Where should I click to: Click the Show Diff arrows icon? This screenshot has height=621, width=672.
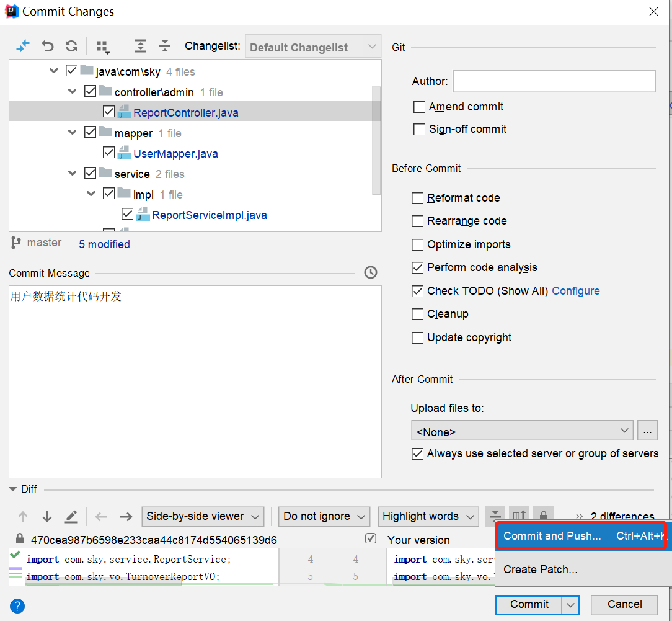23,46
